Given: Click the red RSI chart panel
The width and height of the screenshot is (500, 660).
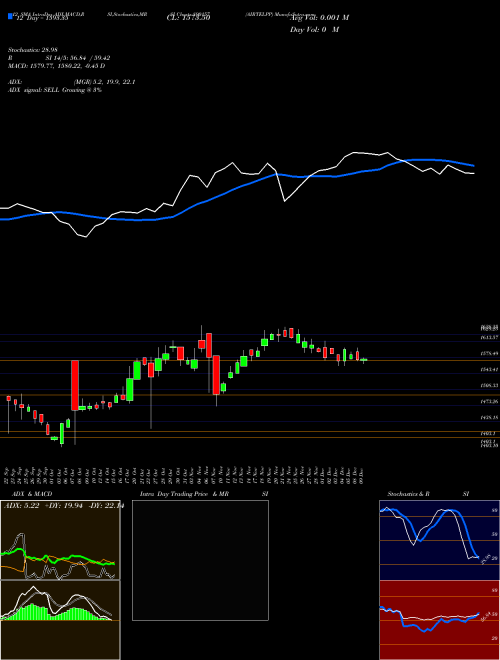Looking at the screenshot, I should 439,620.
